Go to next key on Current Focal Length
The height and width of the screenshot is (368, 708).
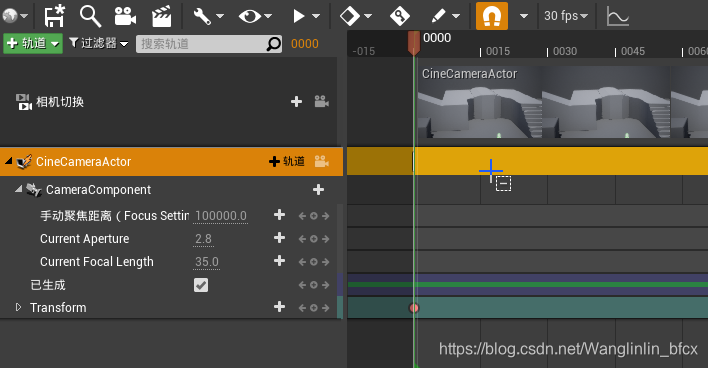tap(326, 262)
